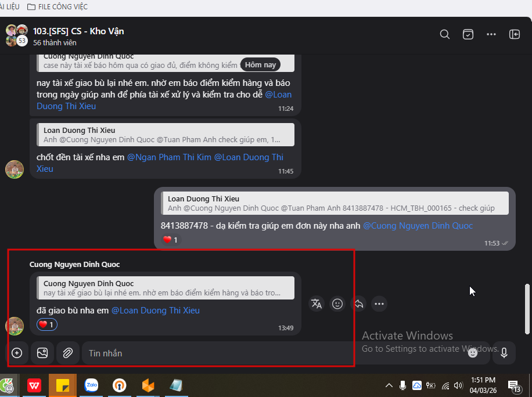The image size is (532, 397).
Task: Reply to the 13:49 message
Action: coord(358,304)
